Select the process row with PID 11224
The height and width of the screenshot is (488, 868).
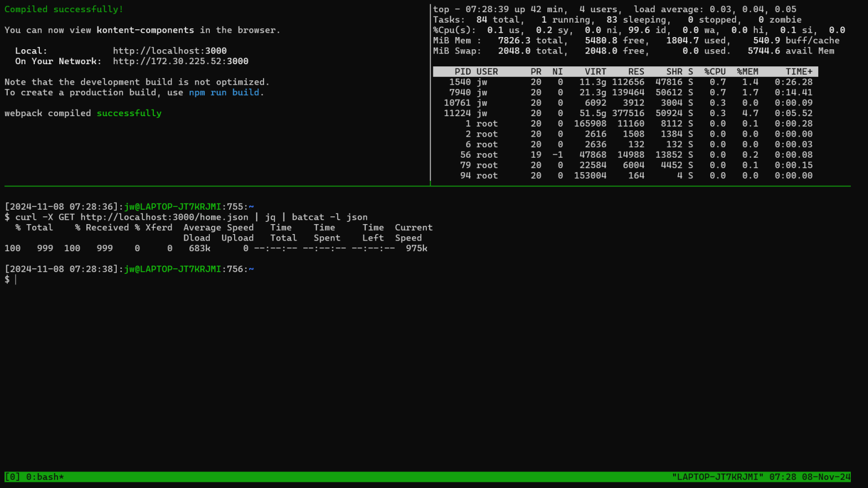coord(625,113)
